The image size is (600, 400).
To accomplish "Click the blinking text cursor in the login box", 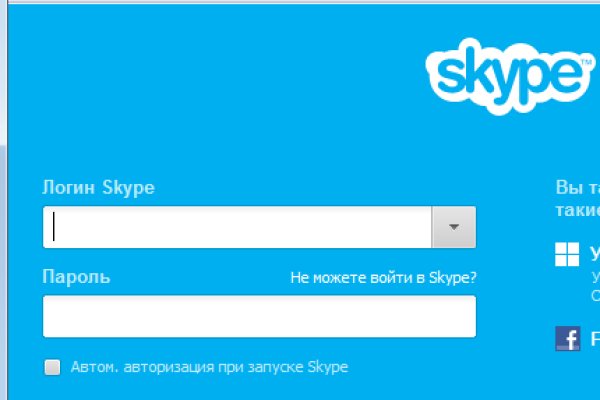I will point(54,227).
